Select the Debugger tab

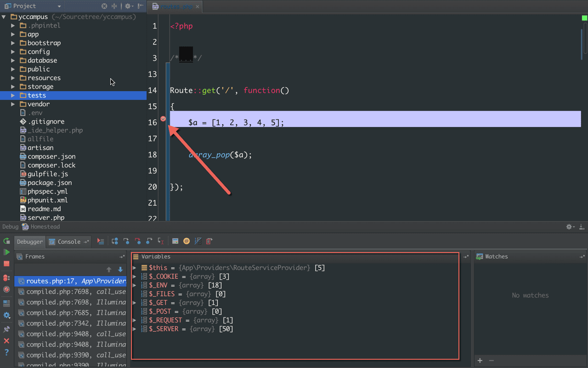[29, 241]
